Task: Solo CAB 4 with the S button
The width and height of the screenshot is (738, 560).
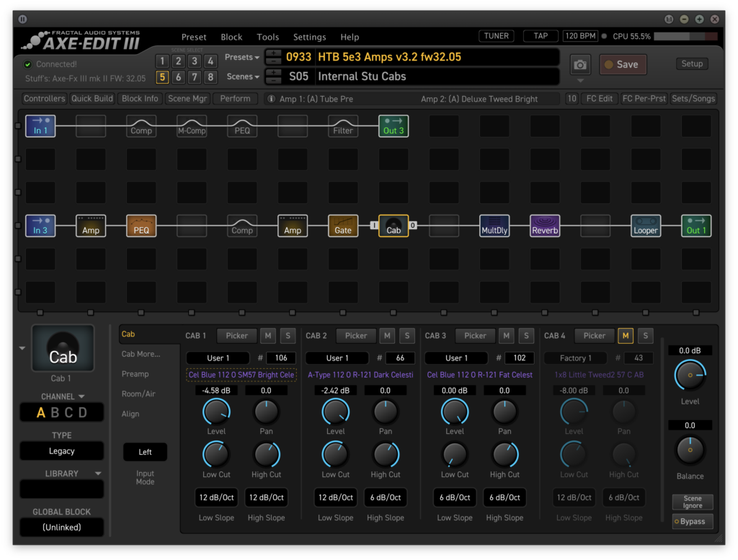Action: (x=646, y=336)
